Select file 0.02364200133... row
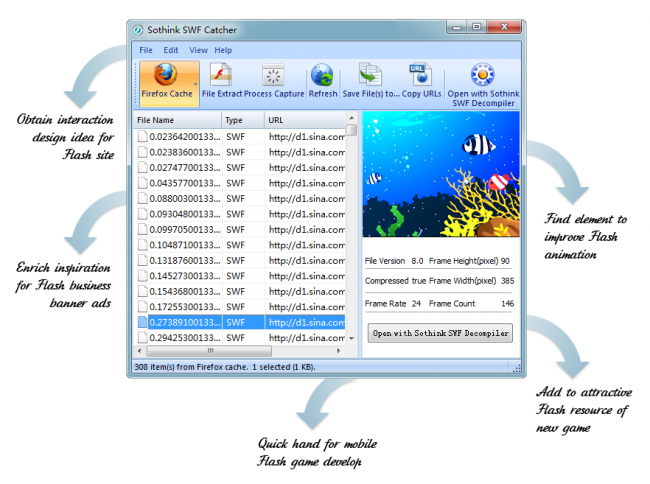This screenshot has height=484, width=650. click(240, 137)
